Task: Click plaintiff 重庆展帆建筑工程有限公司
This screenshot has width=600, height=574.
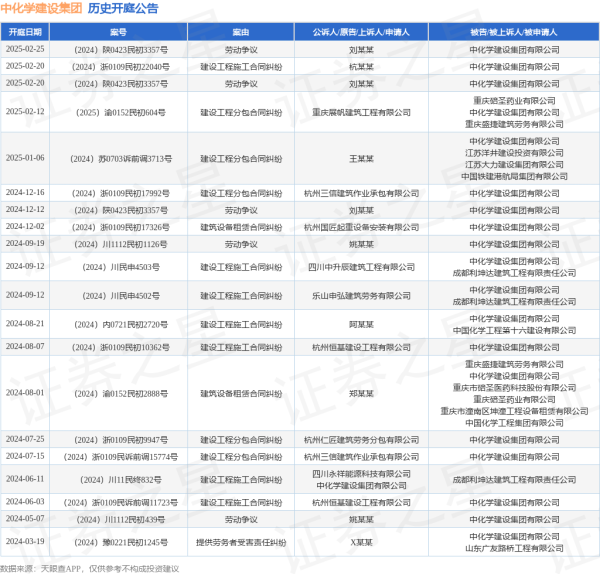Action: pos(361,113)
